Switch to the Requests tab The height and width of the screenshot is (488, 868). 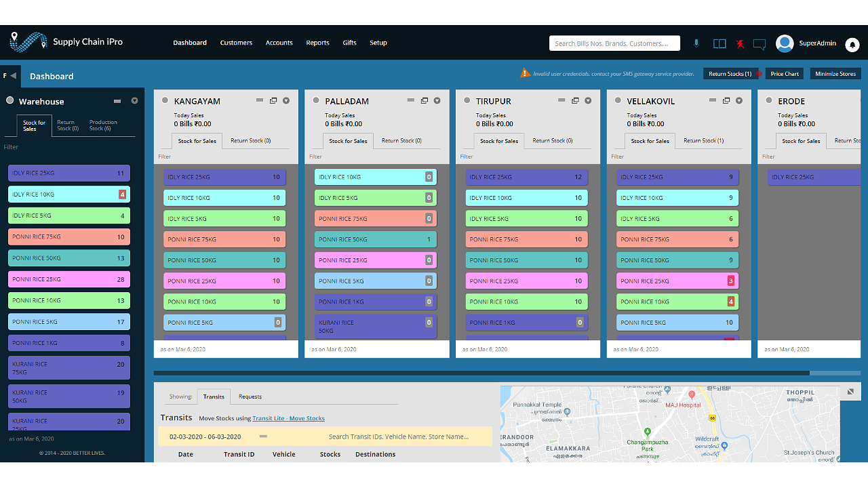[250, 396]
